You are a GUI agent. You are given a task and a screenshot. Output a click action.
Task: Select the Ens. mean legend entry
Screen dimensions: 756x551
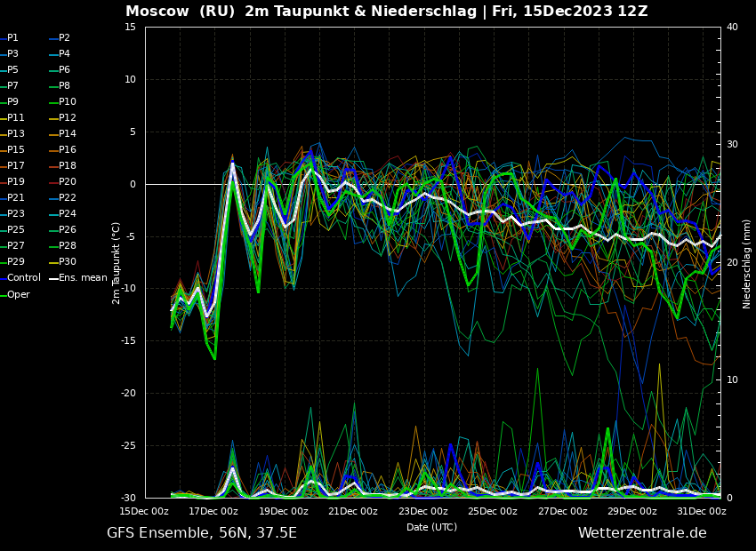(x=83, y=278)
